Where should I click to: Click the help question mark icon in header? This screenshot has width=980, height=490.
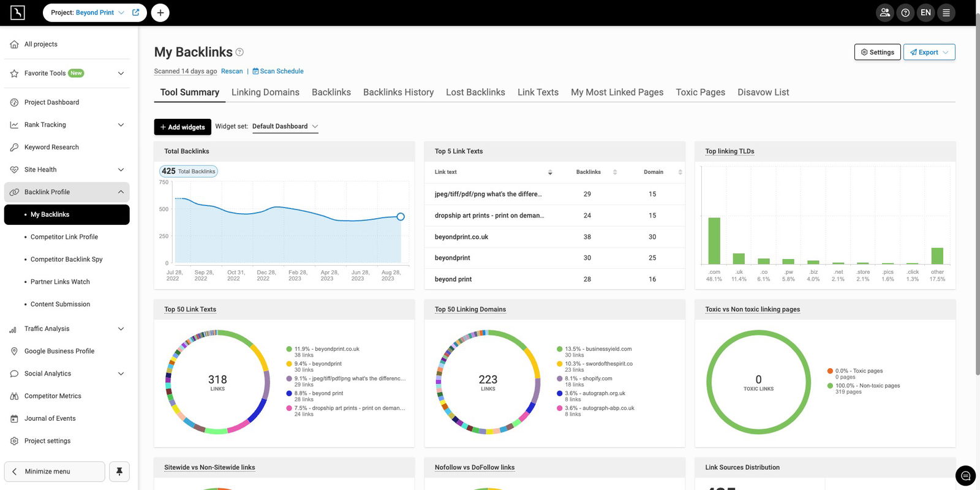pyautogui.click(x=905, y=12)
